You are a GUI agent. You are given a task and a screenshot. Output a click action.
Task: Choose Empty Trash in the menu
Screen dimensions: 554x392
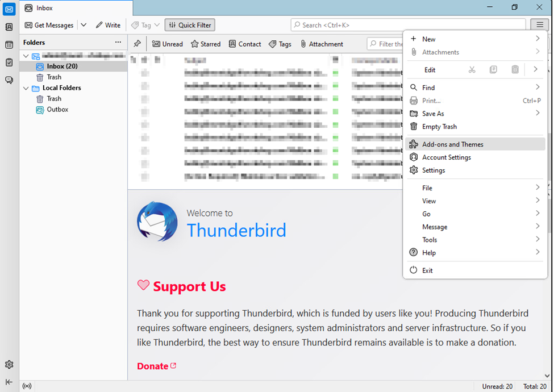tap(475, 127)
